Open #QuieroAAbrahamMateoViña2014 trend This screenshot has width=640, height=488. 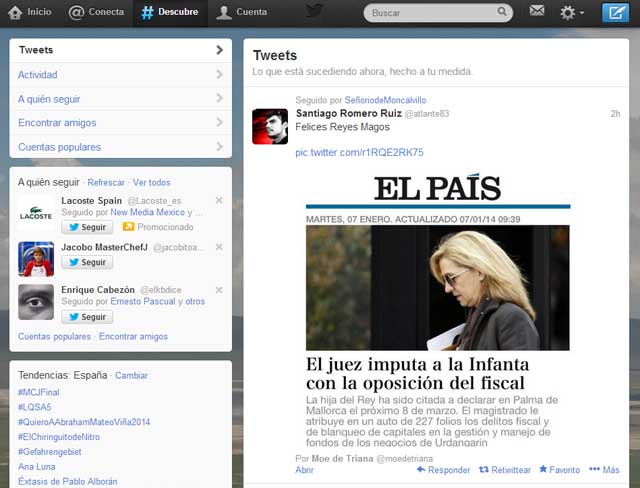84,422
